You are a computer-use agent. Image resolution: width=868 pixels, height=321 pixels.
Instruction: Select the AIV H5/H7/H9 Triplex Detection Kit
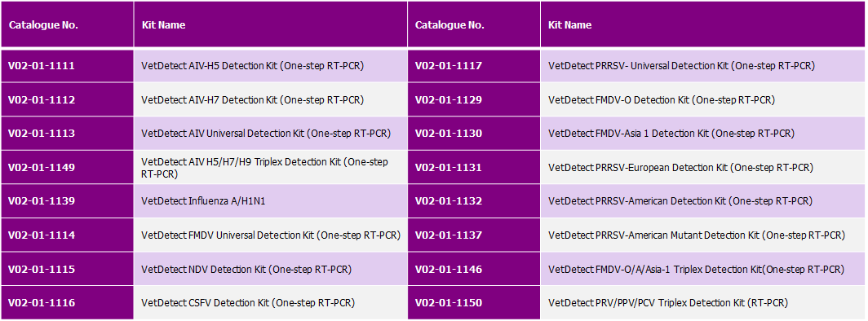[x=264, y=168]
